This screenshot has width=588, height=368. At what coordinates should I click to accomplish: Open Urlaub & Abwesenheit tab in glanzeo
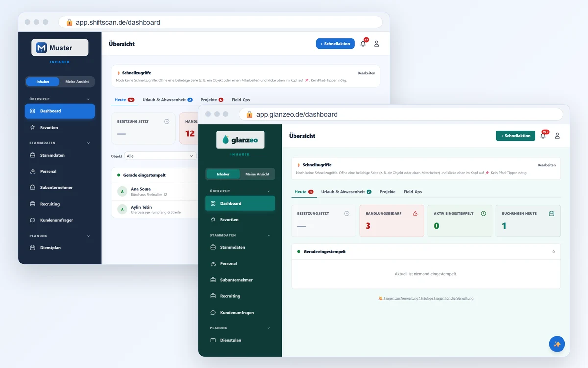click(x=346, y=192)
